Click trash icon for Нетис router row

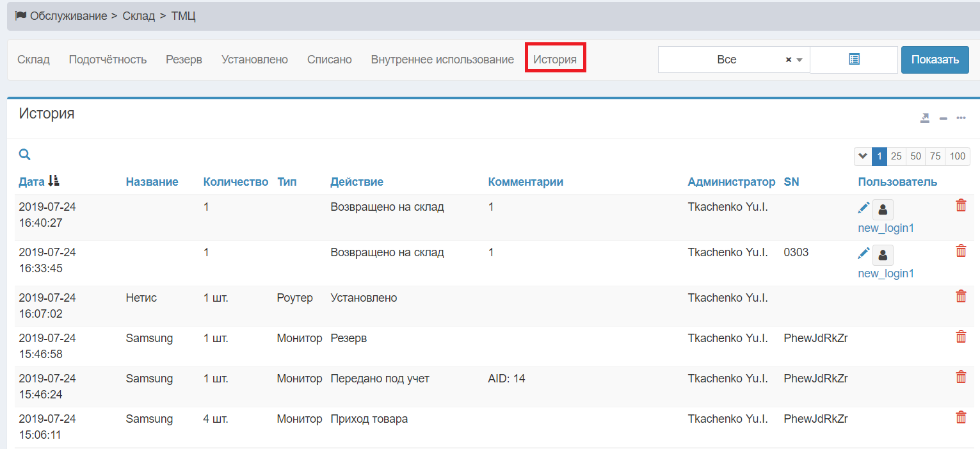pos(961,297)
